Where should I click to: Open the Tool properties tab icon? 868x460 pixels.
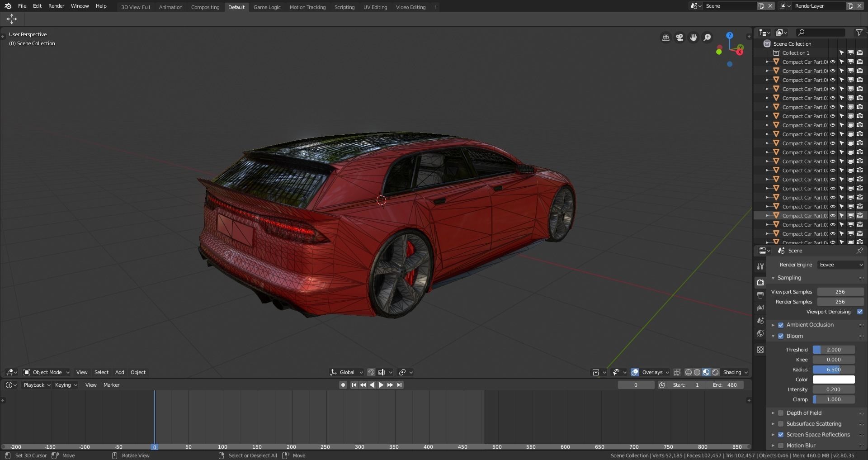tap(760, 266)
